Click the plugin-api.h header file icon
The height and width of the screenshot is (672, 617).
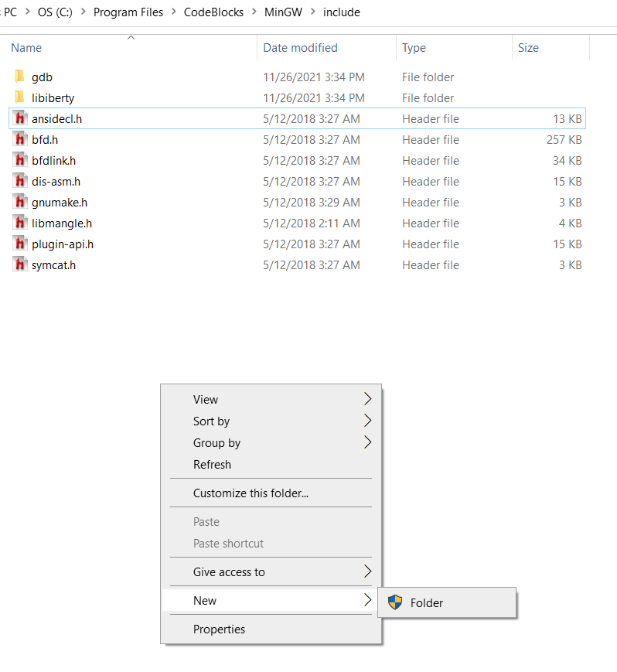click(x=19, y=244)
